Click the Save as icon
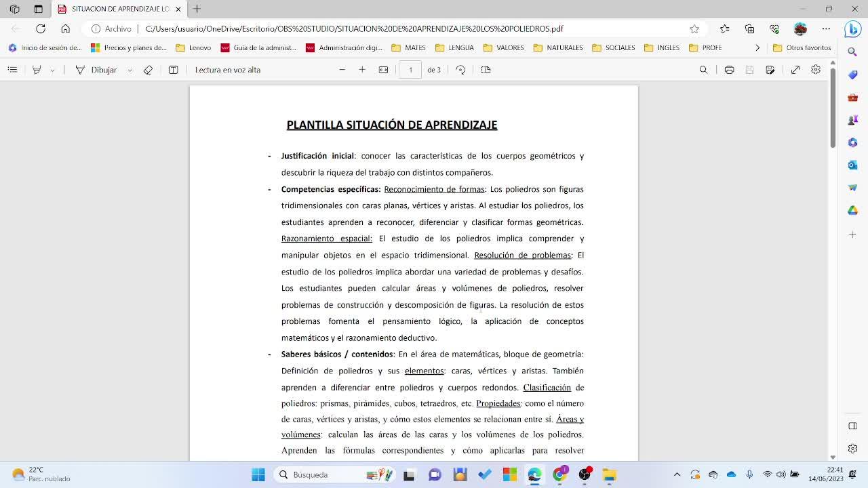Image resolution: width=868 pixels, height=488 pixels. coord(770,70)
